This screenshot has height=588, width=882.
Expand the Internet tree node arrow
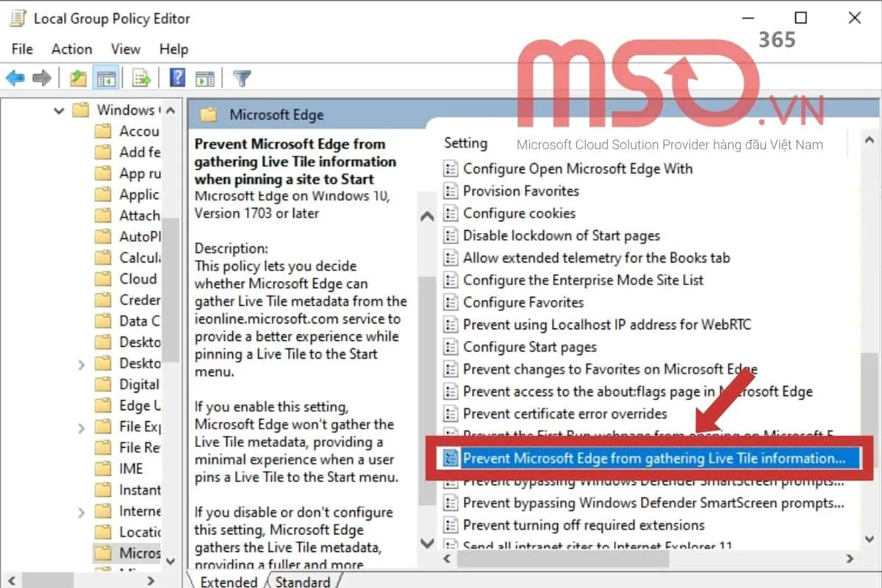[x=79, y=511]
